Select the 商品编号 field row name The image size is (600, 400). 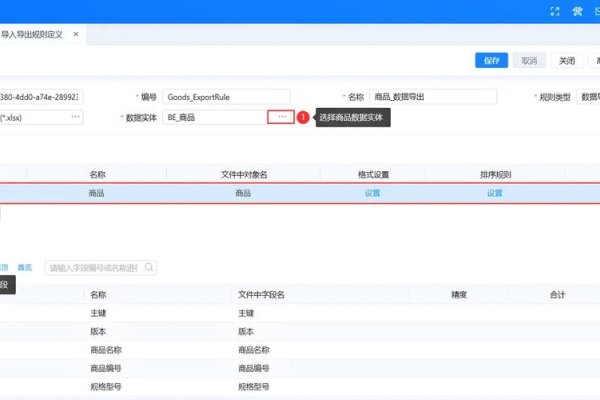106,368
